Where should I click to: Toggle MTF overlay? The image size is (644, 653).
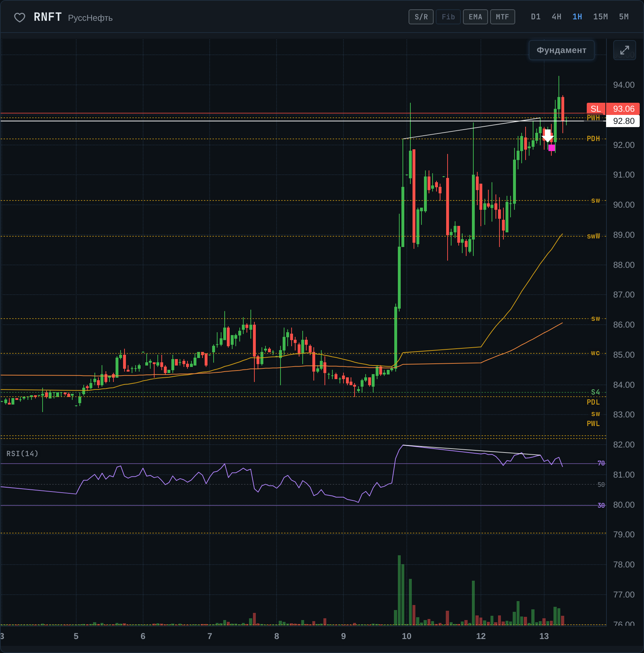(503, 17)
